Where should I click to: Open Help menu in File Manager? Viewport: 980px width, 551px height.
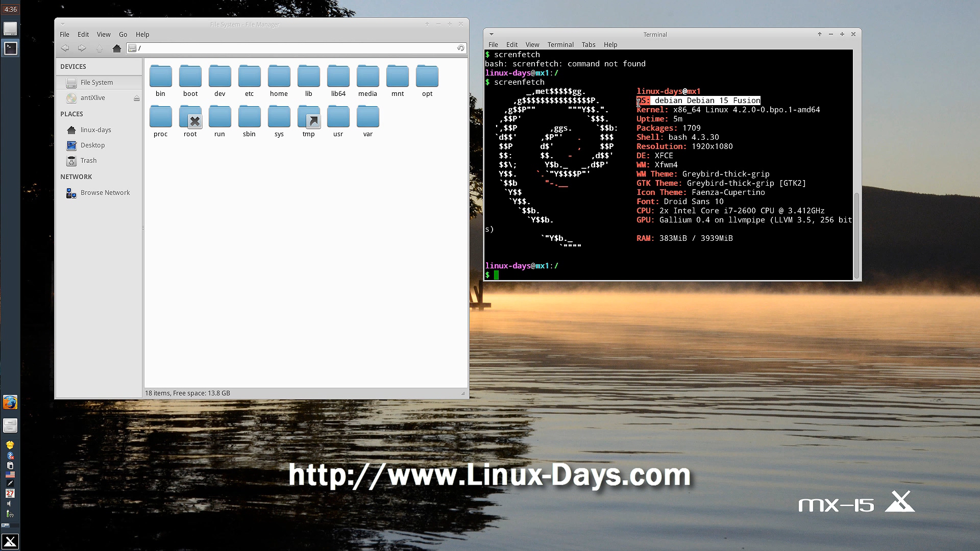142,34
